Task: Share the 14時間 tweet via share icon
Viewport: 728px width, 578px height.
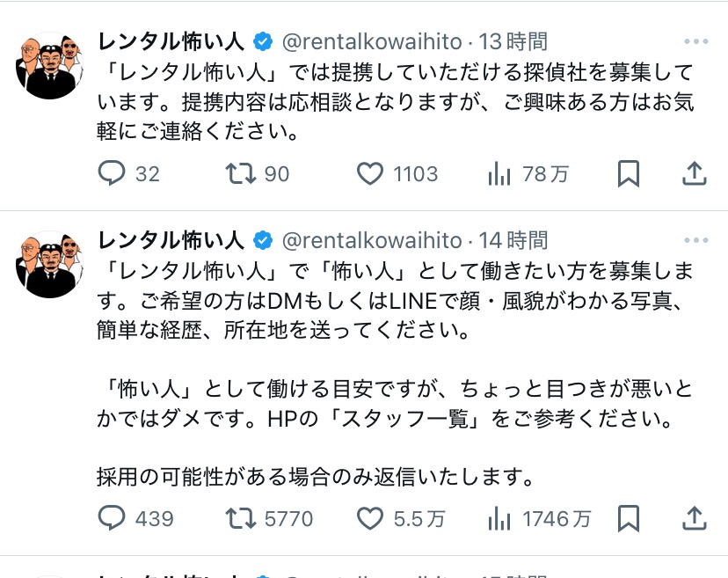Action: click(x=694, y=518)
